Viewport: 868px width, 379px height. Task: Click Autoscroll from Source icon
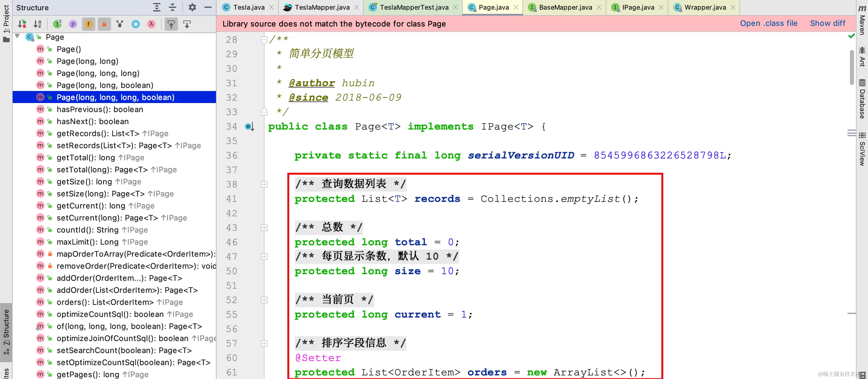click(x=187, y=24)
